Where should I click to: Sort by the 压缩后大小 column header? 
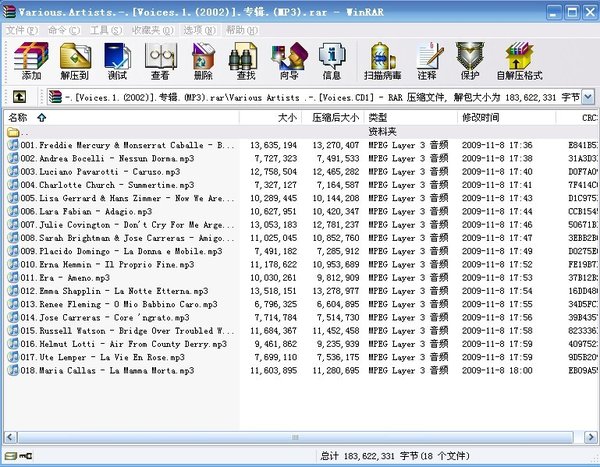[333, 118]
